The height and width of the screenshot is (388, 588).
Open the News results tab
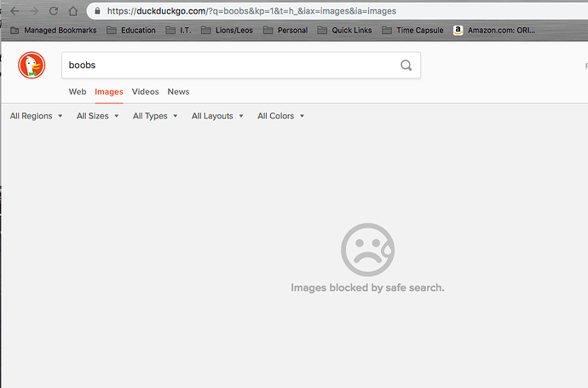click(178, 91)
